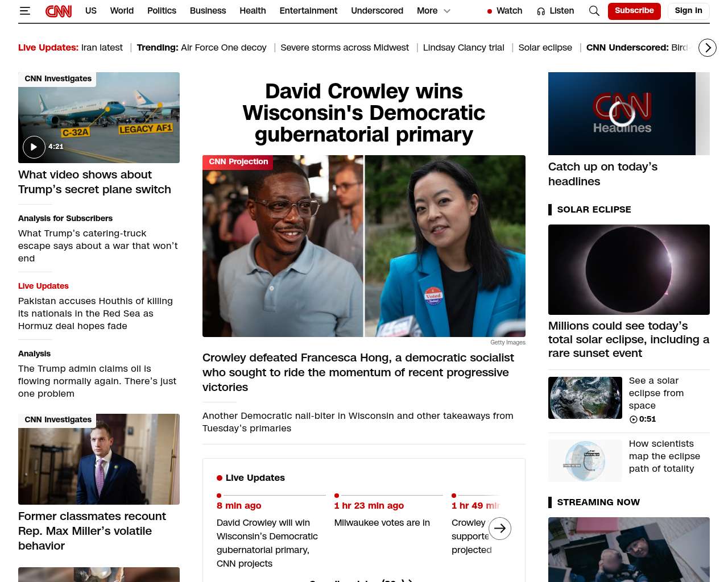
Task: Click the Subscribe button
Action: [x=634, y=11]
